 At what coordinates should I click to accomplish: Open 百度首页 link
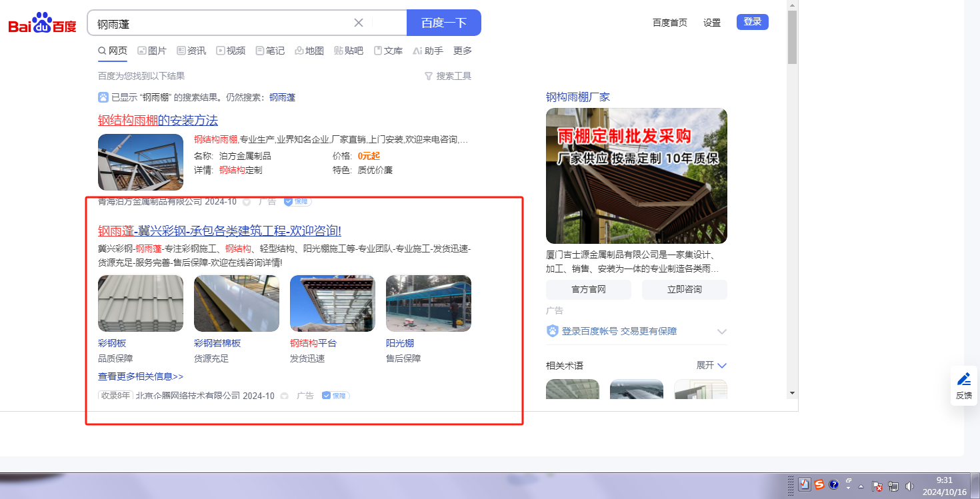pos(670,23)
